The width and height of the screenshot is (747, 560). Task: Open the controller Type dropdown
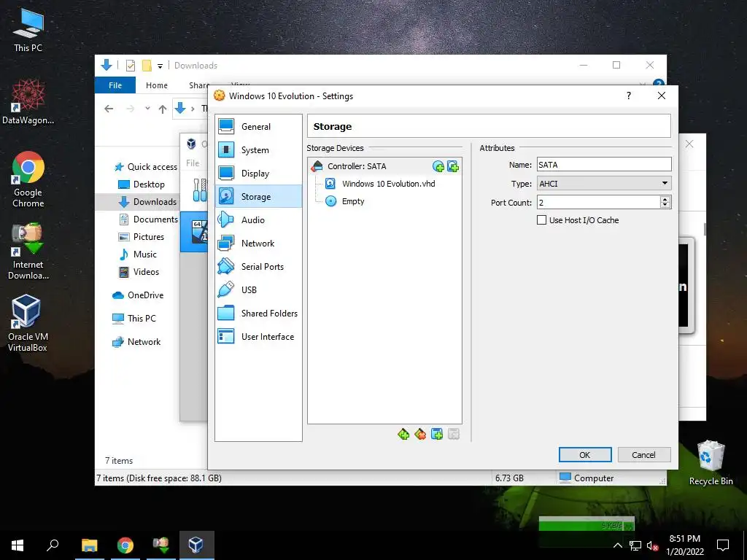604,184
